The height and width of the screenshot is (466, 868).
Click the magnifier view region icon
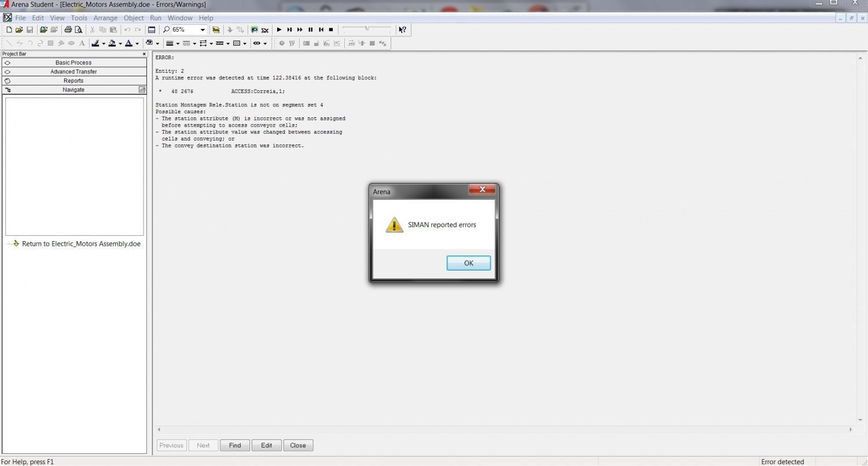click(167, 29)
